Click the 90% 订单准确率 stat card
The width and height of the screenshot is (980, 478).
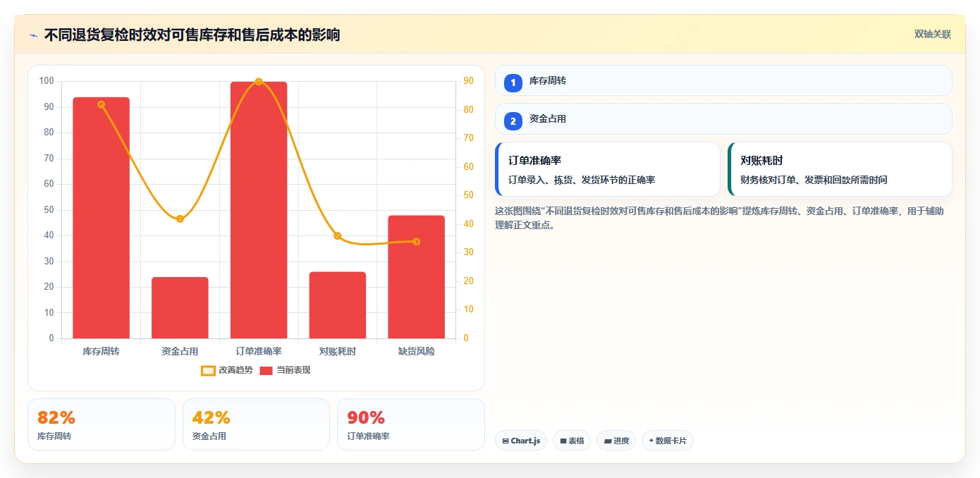(411, 424)
